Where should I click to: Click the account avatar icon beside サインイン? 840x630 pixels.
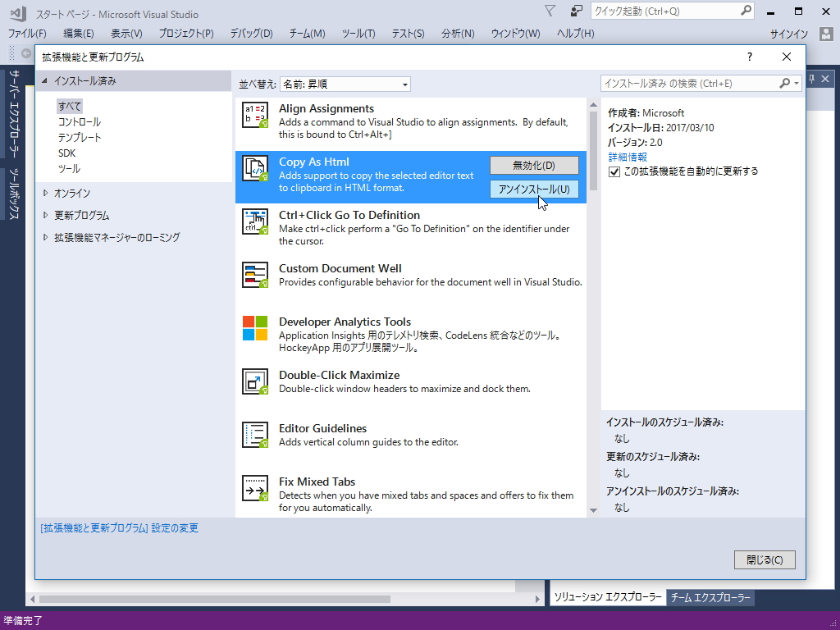point(825,34)
